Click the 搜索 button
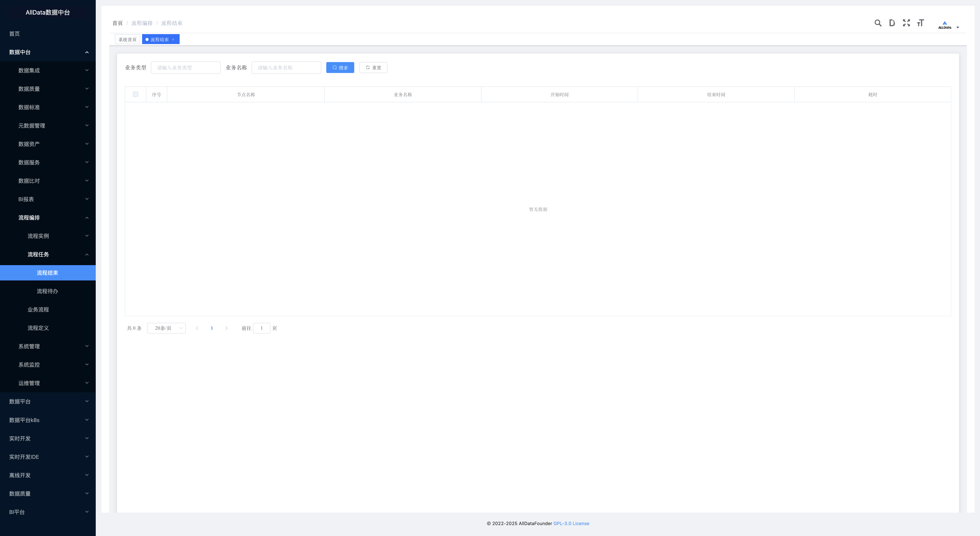This screenshot has height=536, width=980. [x=340, y=67]
